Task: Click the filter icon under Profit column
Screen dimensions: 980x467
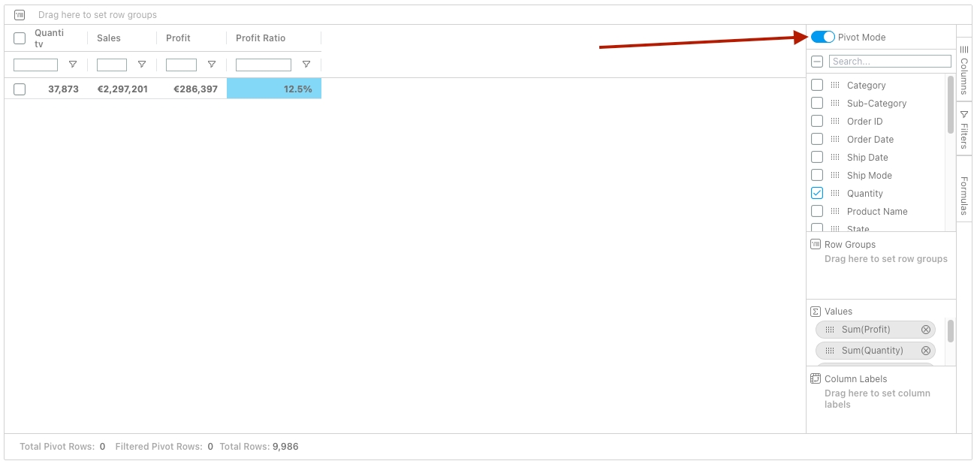Action: click(212, 65)
